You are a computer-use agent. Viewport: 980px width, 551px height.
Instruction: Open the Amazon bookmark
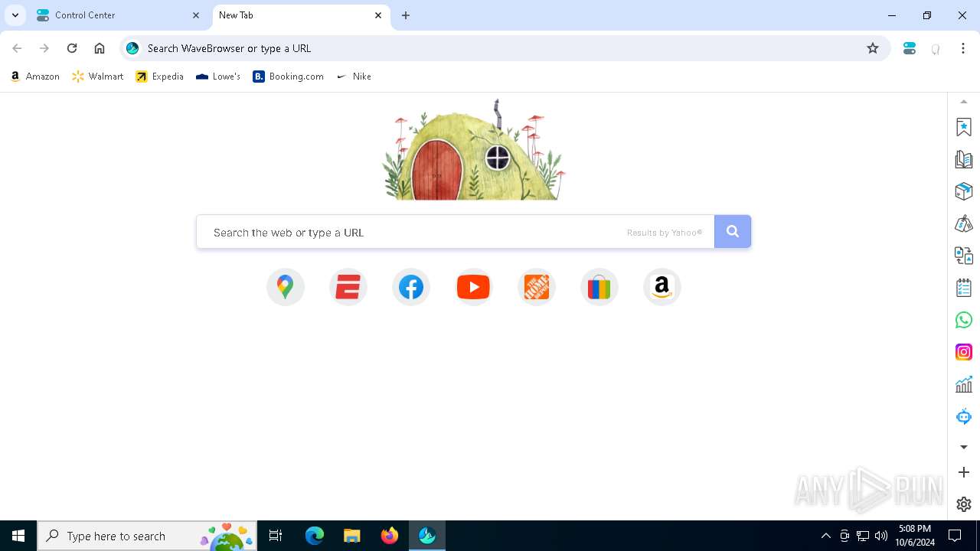tap(35, 77)
